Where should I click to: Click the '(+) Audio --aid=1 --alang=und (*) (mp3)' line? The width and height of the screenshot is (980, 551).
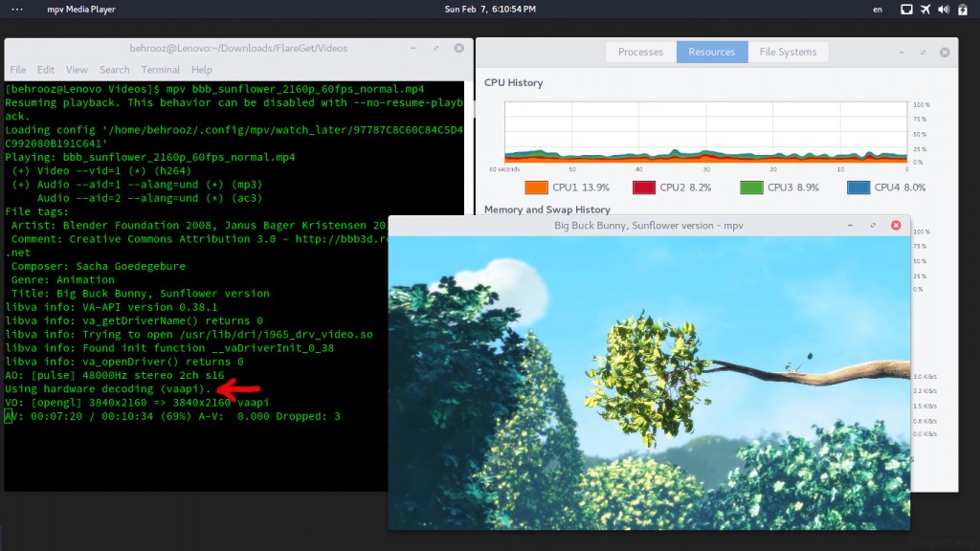pyautogui.click(x=137, y=185)
